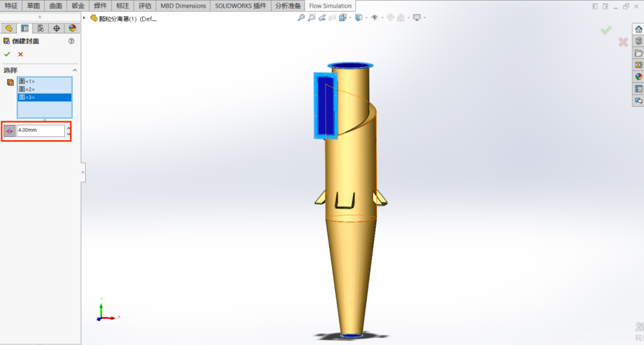Switch to the 曲面 ribbon tab
This screenshot has height=345, width=644.
(x=55, y=6)
